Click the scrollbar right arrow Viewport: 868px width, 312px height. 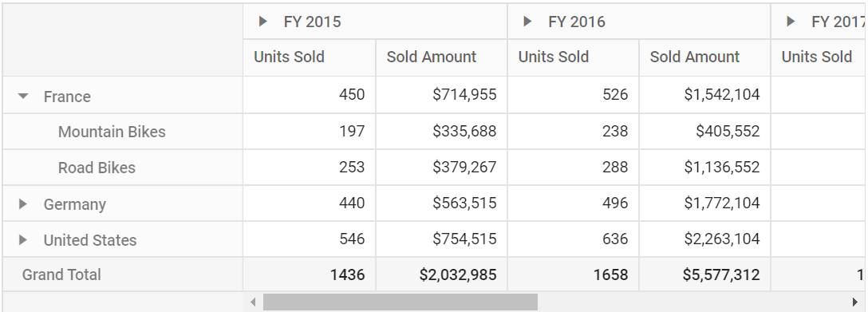855,302
